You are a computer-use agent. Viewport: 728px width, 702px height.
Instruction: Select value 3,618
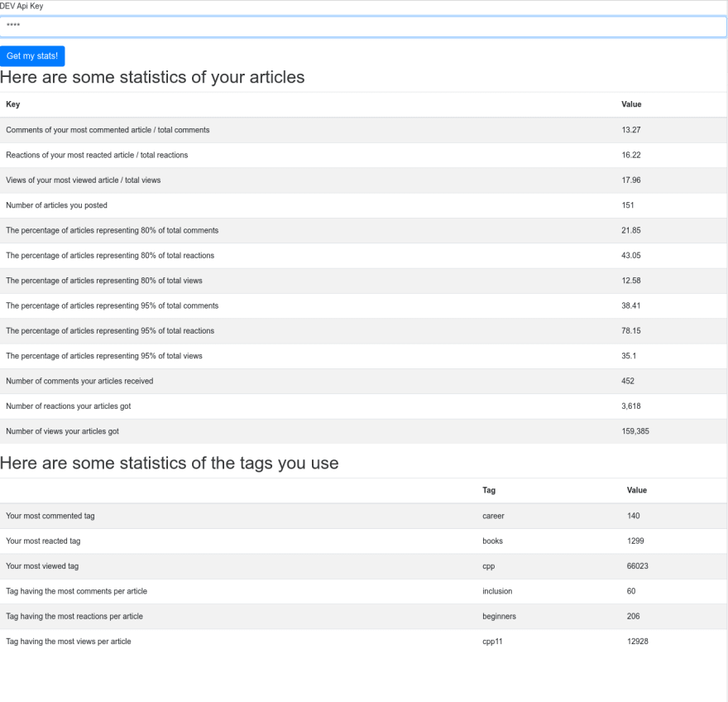[631, 406]
